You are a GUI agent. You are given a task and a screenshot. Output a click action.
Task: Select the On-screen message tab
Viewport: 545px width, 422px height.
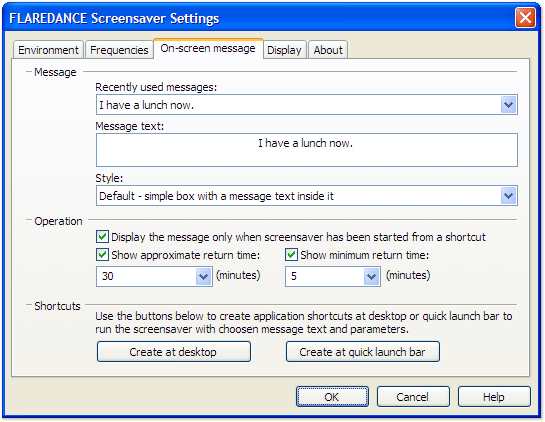[x=208, y=48]
